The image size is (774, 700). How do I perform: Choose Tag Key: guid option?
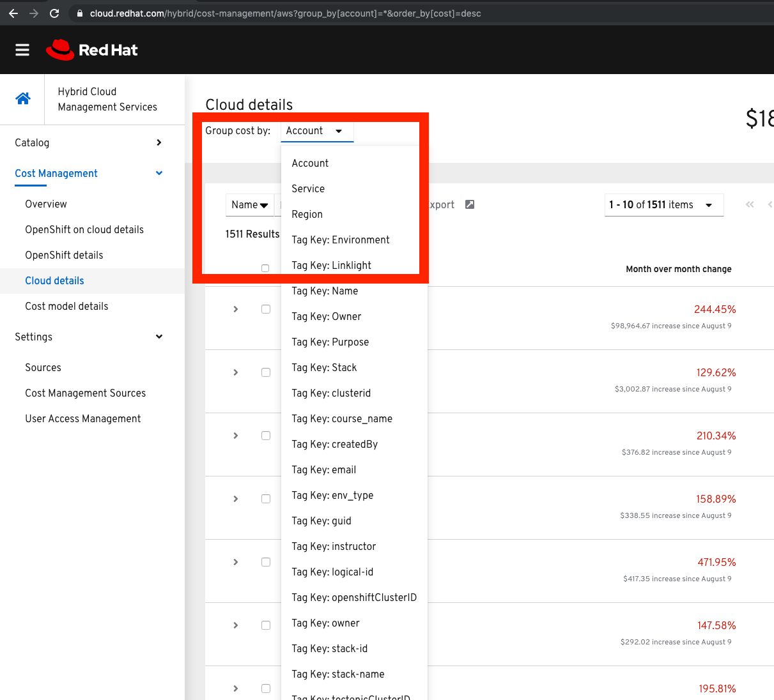354,521
